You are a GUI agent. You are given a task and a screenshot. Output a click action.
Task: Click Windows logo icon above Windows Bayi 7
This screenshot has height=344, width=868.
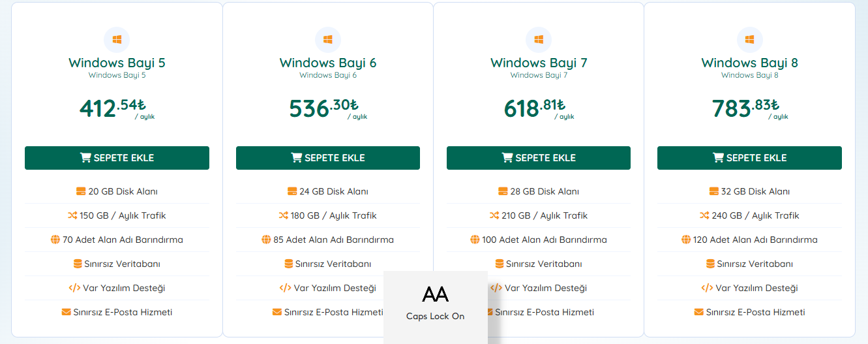point(539,40)
